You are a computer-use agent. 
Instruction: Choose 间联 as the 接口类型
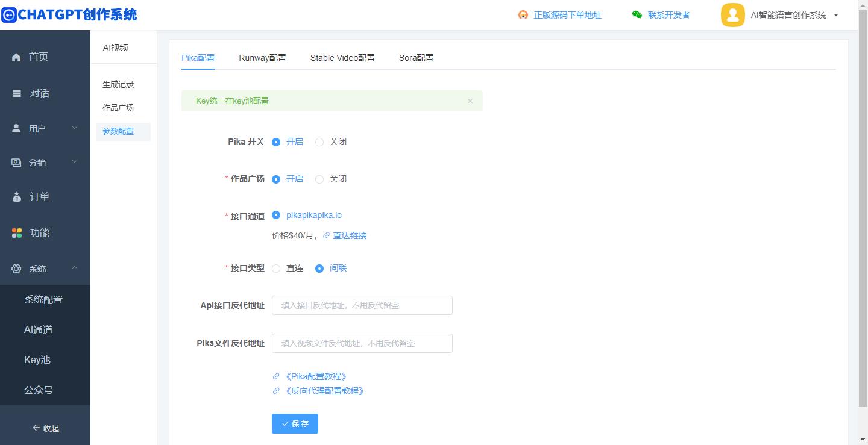(x=319, y=269)
